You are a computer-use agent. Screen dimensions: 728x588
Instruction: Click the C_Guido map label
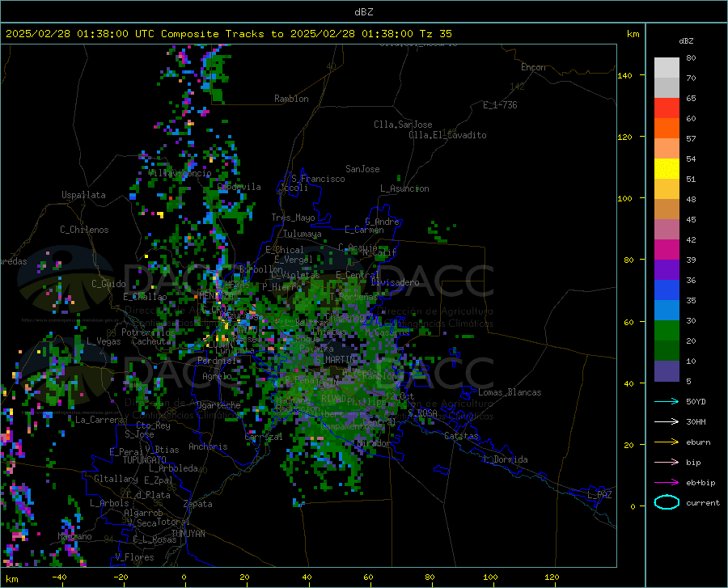tap(108, 284)
